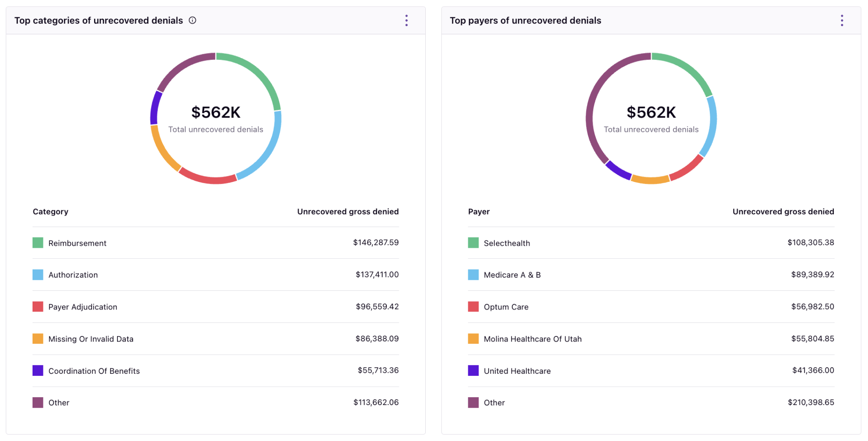Click the $210,398.65 Other payer amount
Screen dimensions: 868x441
tap(811, 402)
